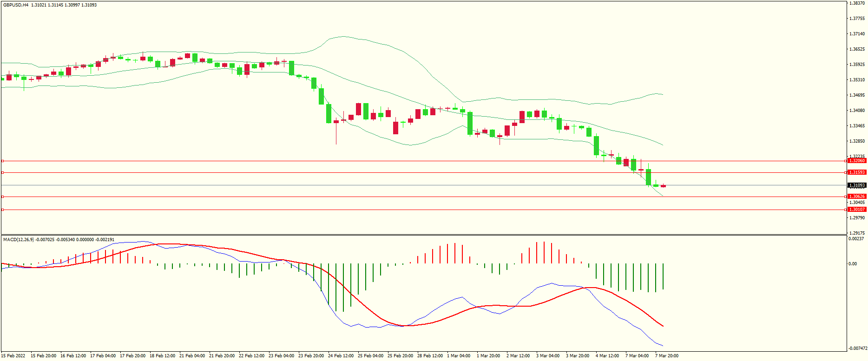Click the 1.32850 price axis label

857,141
